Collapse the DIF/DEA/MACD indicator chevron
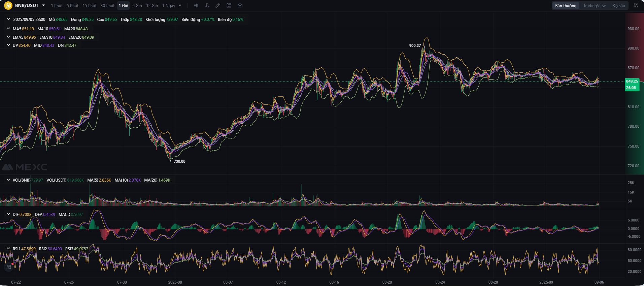This screenshot has height=286, width=644. [x=8, y=214]
